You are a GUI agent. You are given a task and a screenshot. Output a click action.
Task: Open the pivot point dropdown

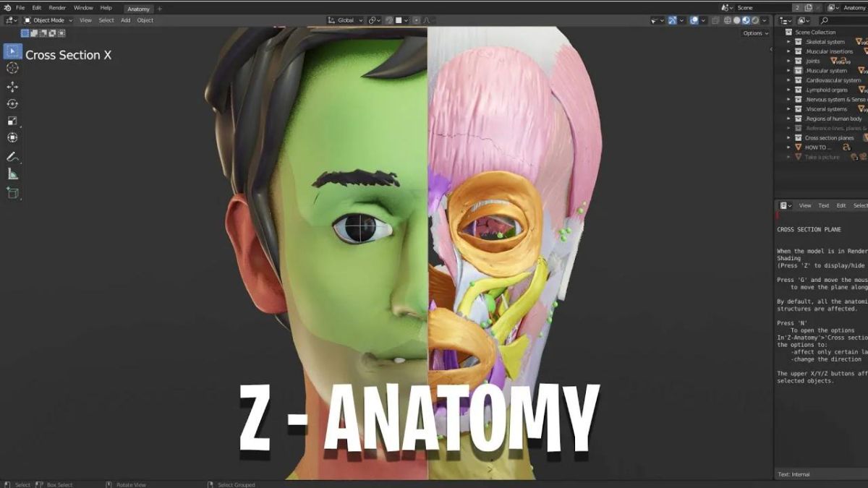[x=374, y=20]
